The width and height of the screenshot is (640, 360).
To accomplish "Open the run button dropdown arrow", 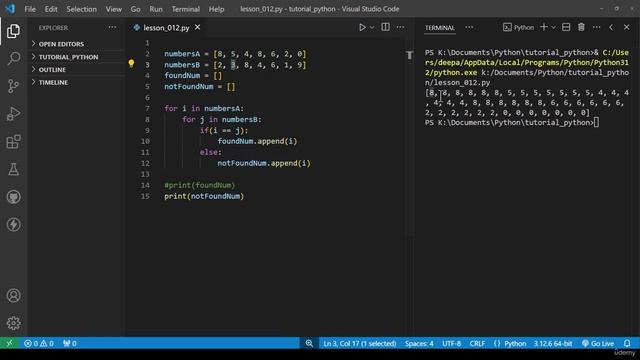I will coord(372,27).
